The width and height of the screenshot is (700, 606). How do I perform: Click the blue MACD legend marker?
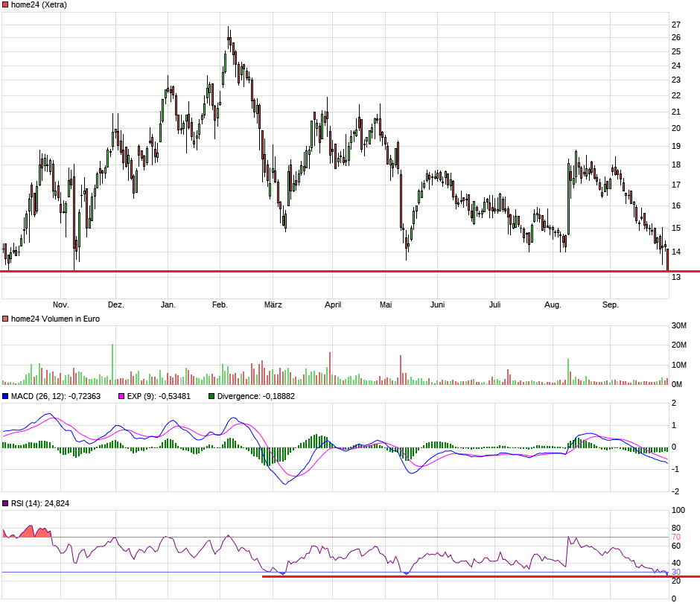point(6,397)
